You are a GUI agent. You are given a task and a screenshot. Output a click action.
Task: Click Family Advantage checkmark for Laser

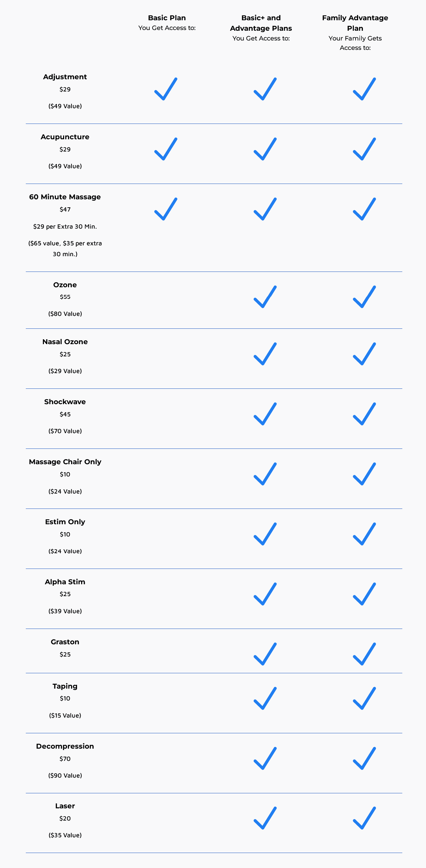coord(364,818)
